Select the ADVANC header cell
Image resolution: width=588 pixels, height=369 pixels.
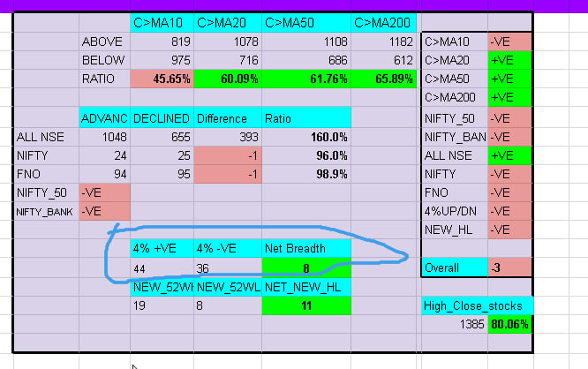[105, 118]
